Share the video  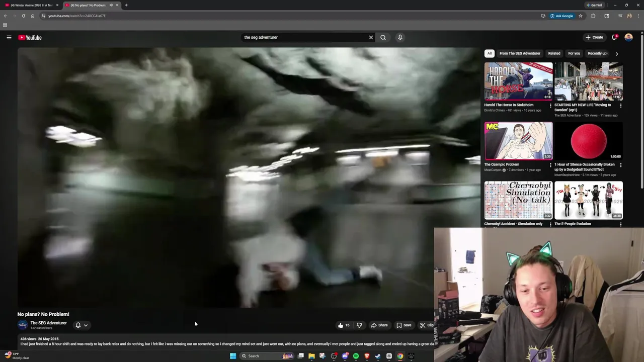click(x=379, y=325)
